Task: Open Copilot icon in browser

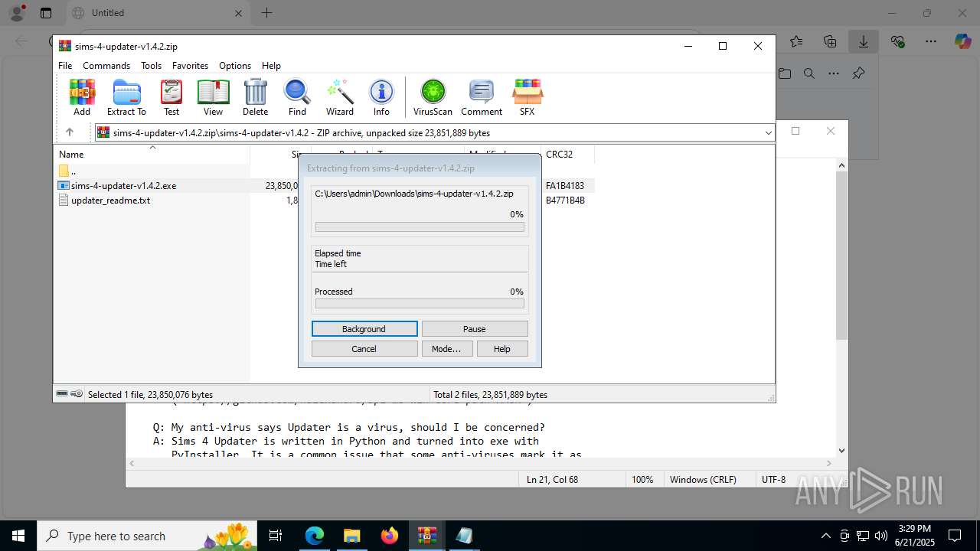Action: coord(963,41)
